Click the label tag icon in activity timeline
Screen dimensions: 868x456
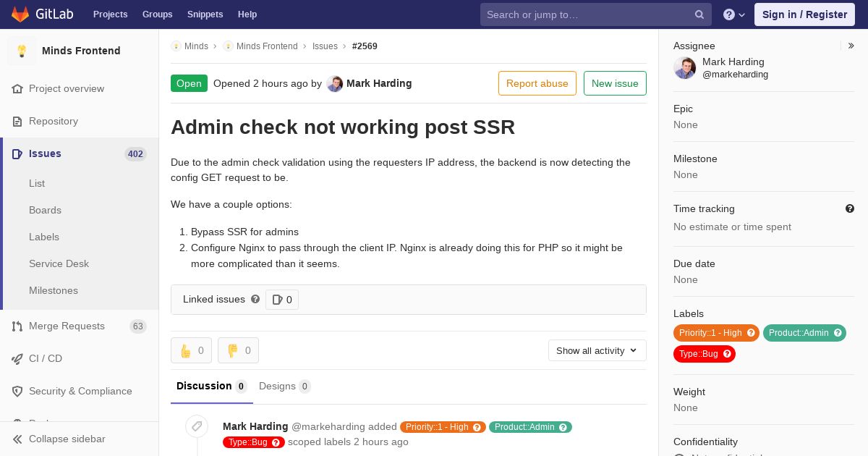pos(197,426)
